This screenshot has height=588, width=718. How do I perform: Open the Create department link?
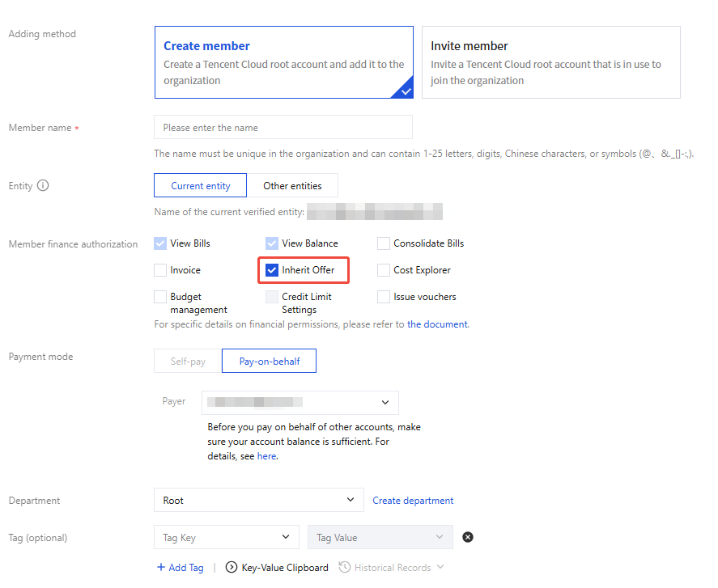(x=413, y=501)
